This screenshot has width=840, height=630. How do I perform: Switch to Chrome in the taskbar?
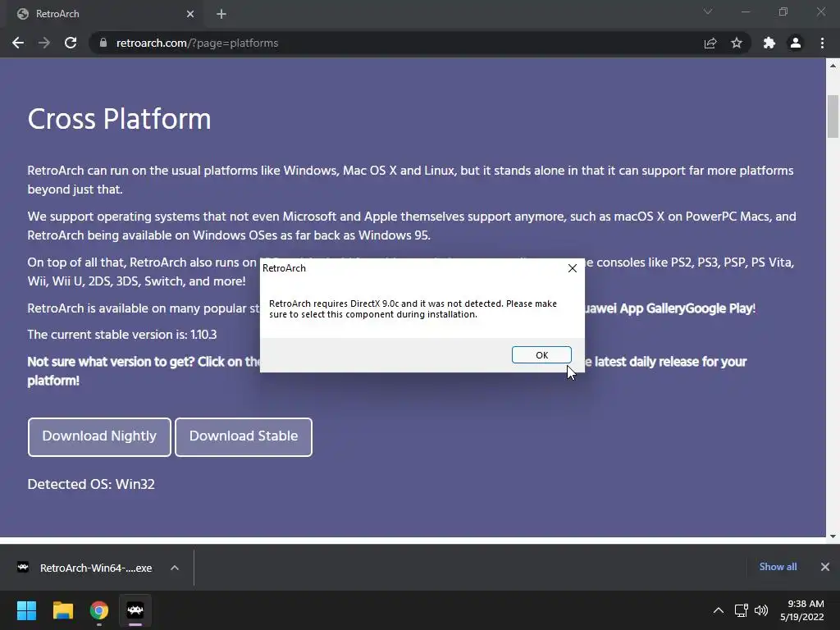[x=99, y=610]
